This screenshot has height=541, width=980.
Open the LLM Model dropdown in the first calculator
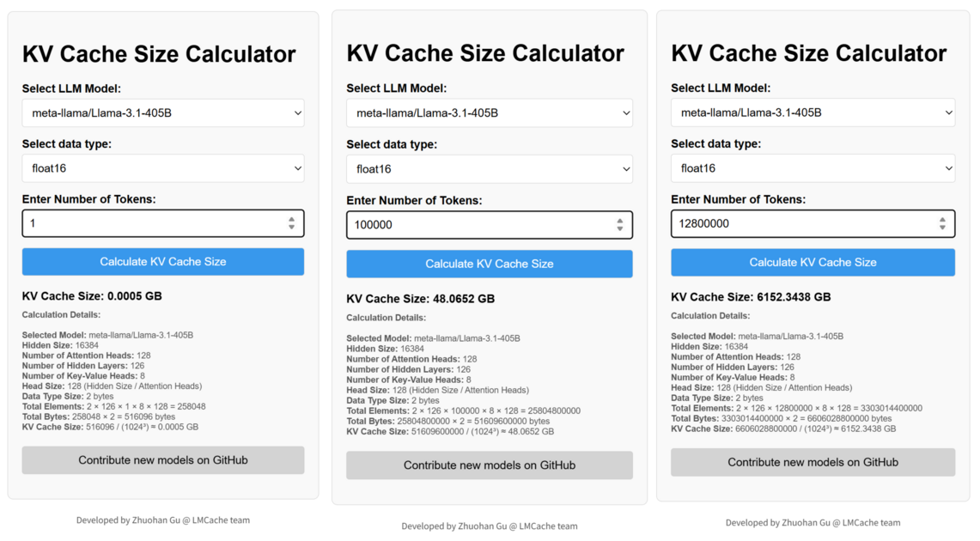coord(162,112)
